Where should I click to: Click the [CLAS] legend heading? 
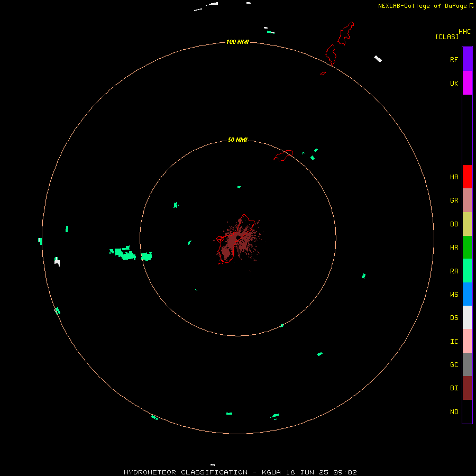pyautogui.click(x=447, y=36)
